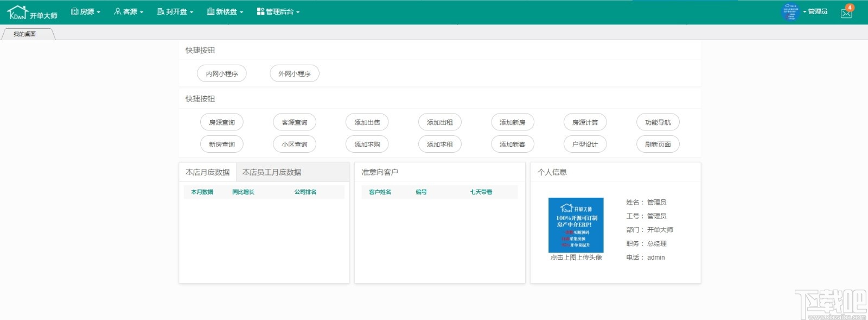Click the 添加新客 button

[x=513, y=145]
